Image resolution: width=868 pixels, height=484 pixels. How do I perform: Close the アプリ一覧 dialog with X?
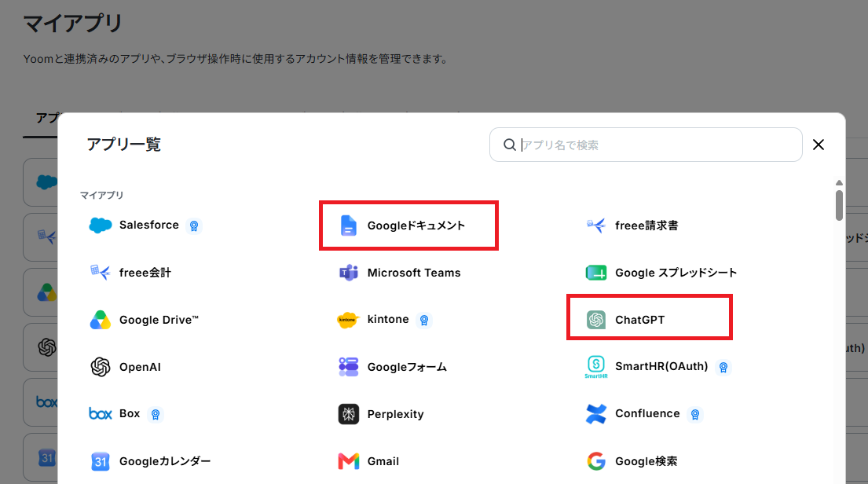819,145
